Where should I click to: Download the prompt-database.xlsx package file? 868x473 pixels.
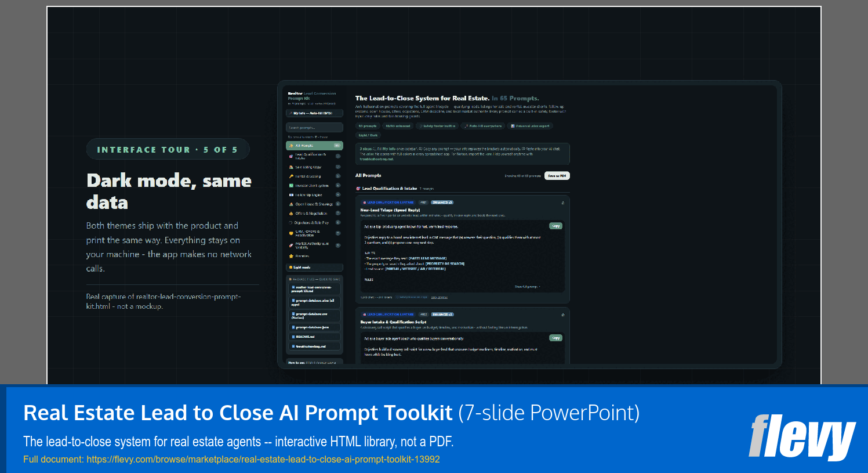tap(314, 302)
